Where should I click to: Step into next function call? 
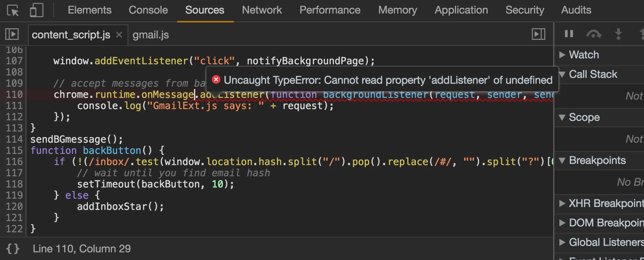618,34
